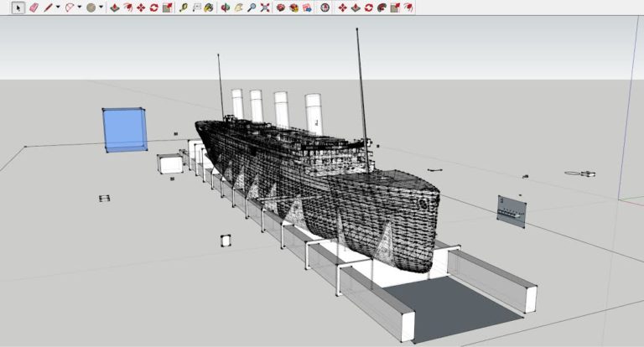The width and height of the screenshot is (644, 347).
Task: Select the Orbit camera tool
Action: tap(225, 8)
